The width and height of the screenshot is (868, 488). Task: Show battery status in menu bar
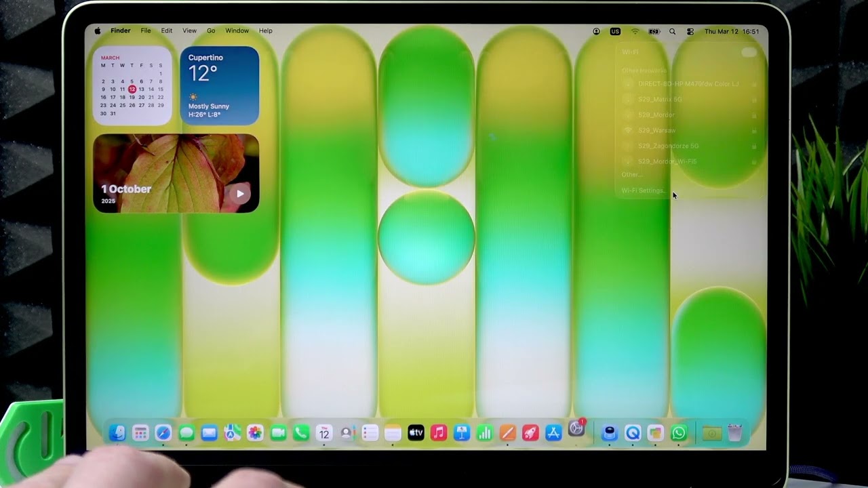coord(654,31)
